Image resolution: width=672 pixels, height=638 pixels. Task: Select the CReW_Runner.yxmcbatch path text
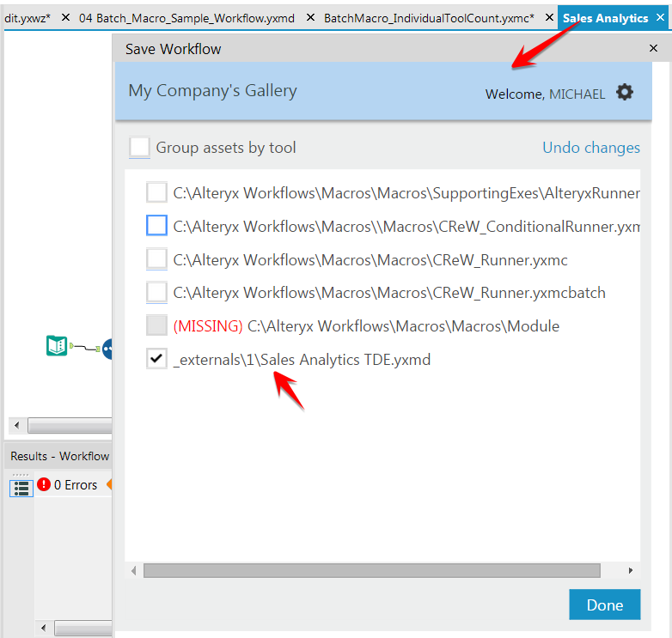click(x=389, y=293)
